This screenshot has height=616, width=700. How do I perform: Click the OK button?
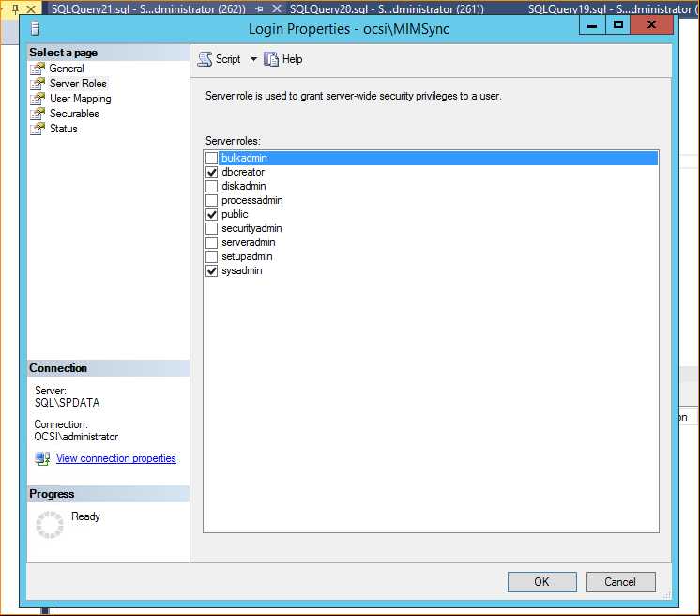click(542, 581)
